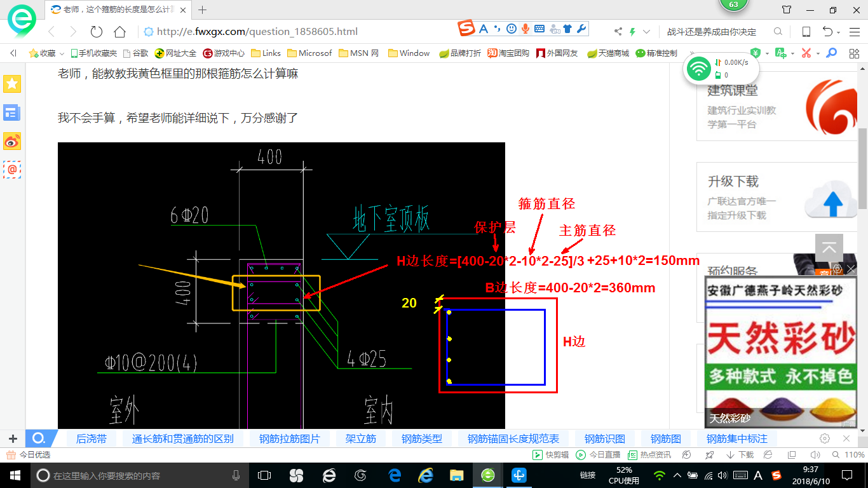This screenshot has width=868, height=488.
Task: Click the undo closed-tab arrow icon
Action: [x=827, y=32]
